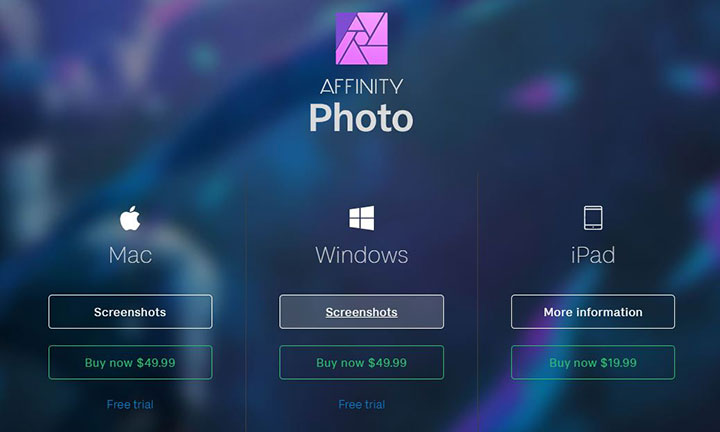The width and height of the screenshot is (720, 432).
Task: Buy the Mac version for $49.99
Action: click(130, 363)
